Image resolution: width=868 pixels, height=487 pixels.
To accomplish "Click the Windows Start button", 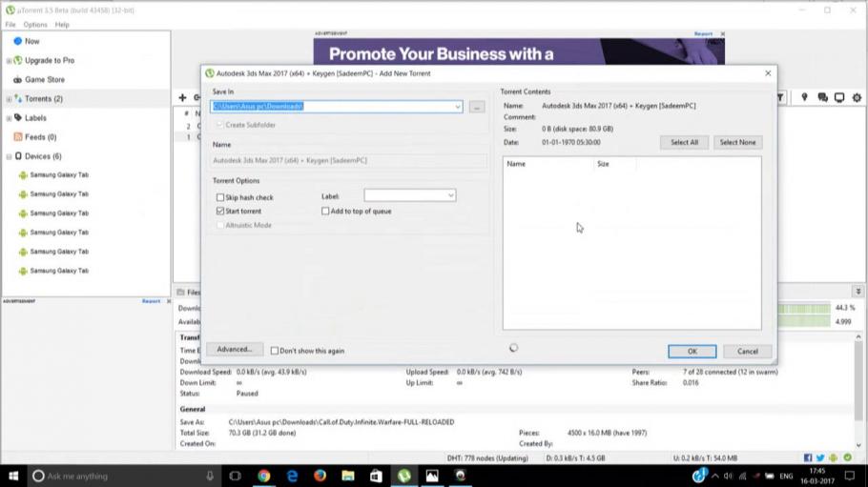I will [x=13, y=476].
